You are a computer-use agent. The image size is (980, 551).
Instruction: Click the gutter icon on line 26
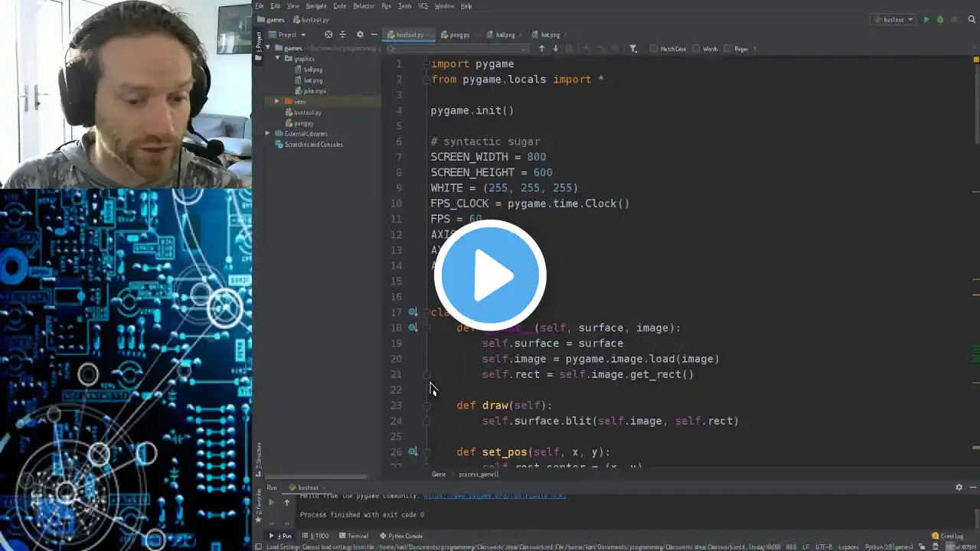pyautogui.click(x=413, y=452)
